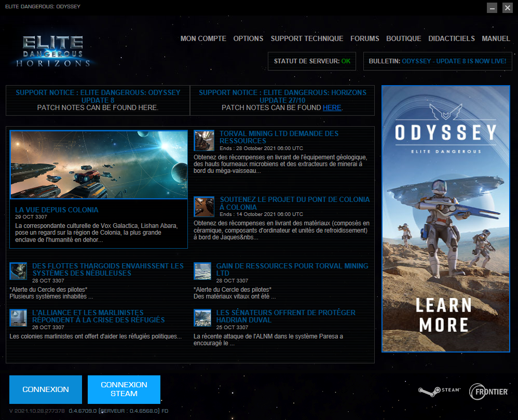Minimize the launcher window
Image resolution: width=518 pixels, height=420 pixels.
[x=492, y=8]
